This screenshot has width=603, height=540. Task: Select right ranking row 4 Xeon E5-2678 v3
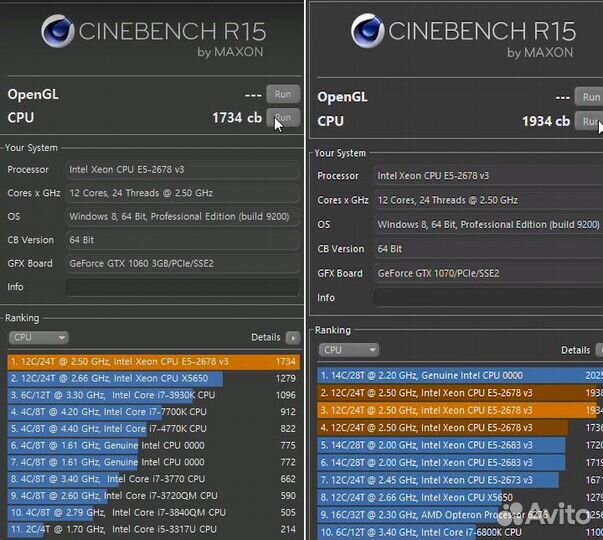coord(460,428)
